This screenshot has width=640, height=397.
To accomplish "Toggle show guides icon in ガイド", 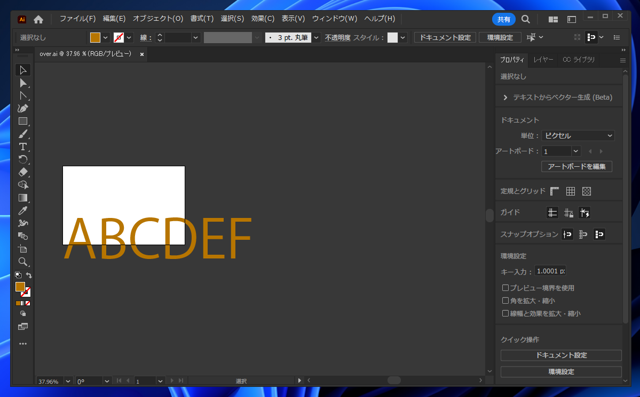I will coord(552,213).
